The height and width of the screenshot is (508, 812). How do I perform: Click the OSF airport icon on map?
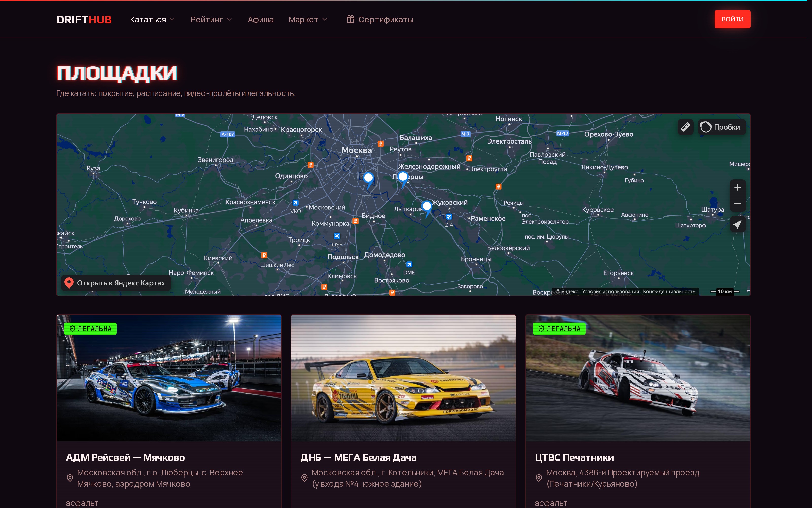point(337,236)
